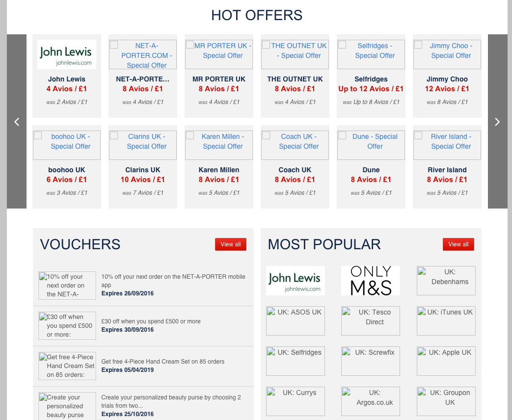Open the Only M&S logo

(x=371, y=281)
